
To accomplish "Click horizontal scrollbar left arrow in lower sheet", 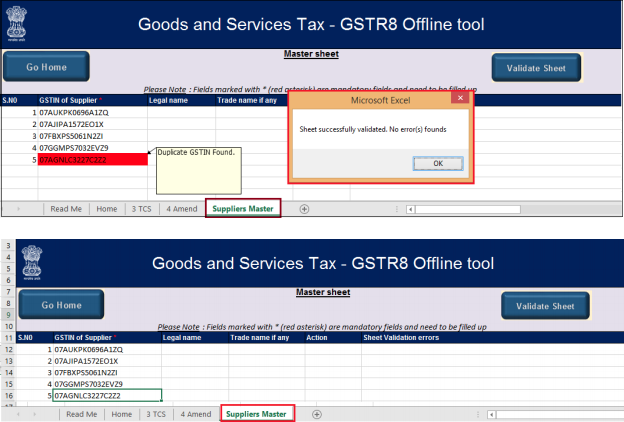I will 491,415.
